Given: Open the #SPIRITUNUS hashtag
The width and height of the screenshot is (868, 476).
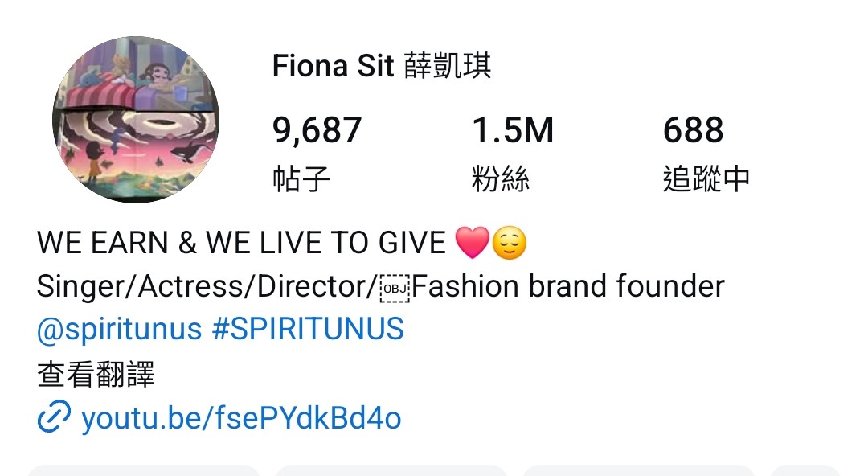Looking at the screenshot, I should 308,329.
